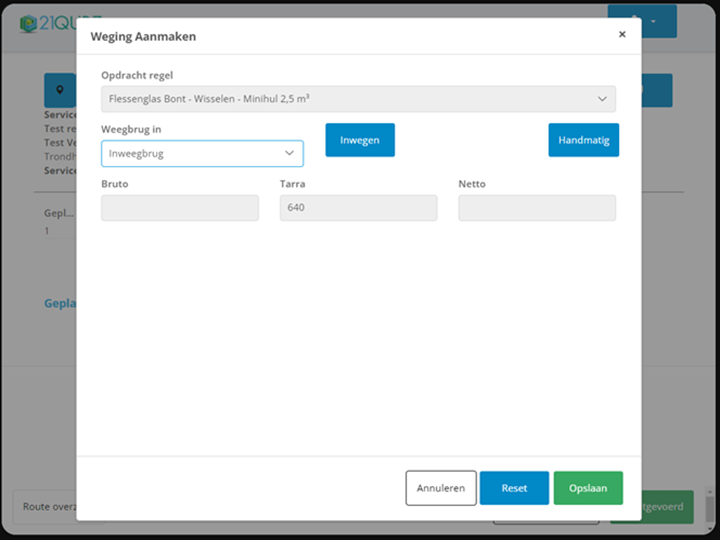The width and height of the screenshot is (720, 540).
Task: Click the location pin icon
Action: (x=59, y=90)
